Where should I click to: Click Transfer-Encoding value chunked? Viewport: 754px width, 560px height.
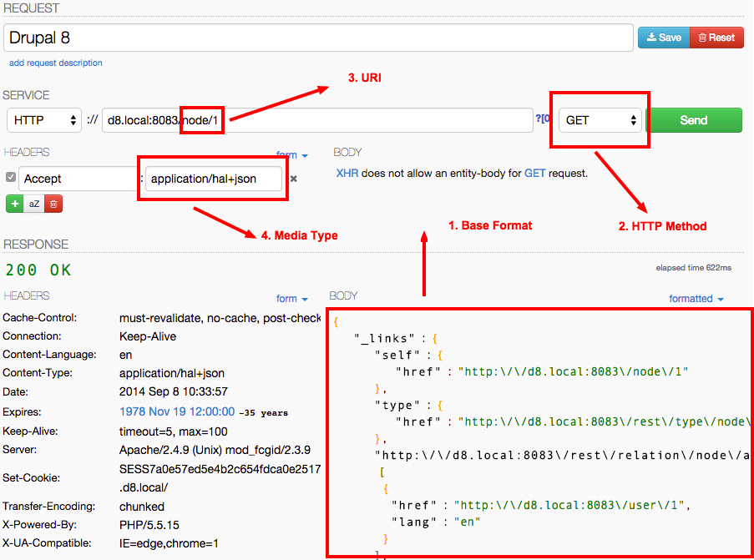click(x=142, y=507)
